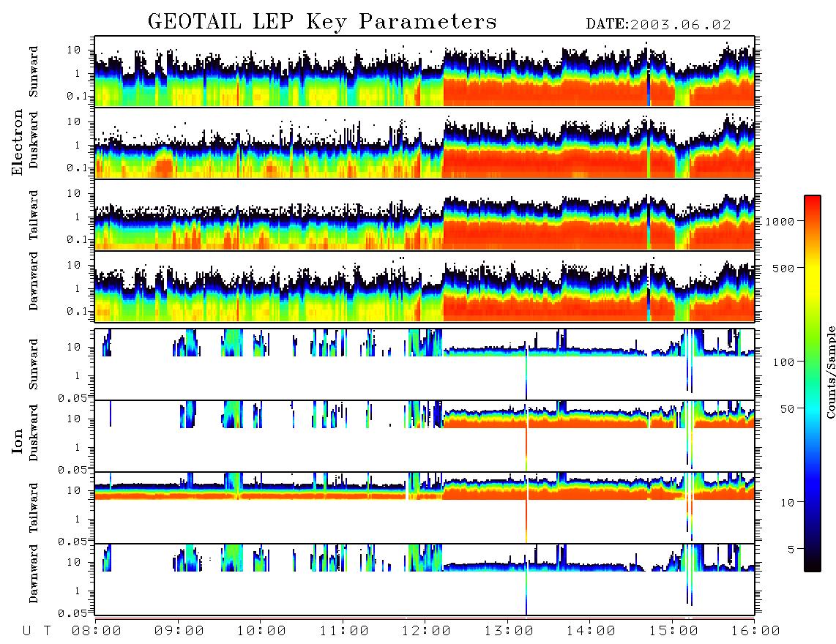Click the rainbow Counts/Sample color scale bar
This screenshot has height=644, width=836.
(x=812, y=383)
